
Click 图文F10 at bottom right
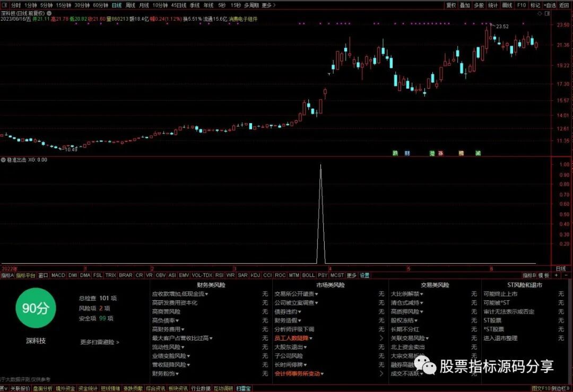541,388
